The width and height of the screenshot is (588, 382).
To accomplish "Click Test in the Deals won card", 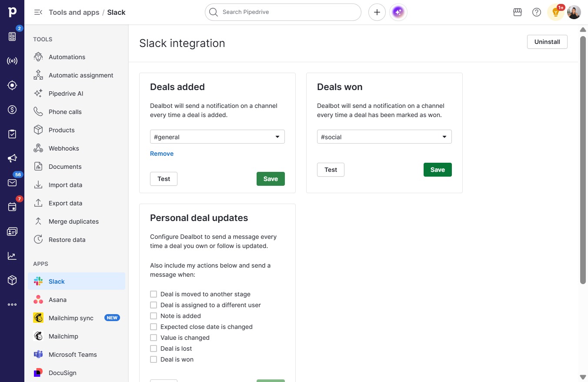I will coord(331,170).
